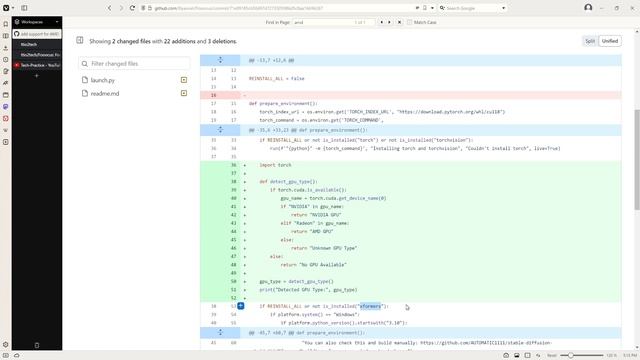
Task: Switch diff view to Unified
Action: click(610, 41)
